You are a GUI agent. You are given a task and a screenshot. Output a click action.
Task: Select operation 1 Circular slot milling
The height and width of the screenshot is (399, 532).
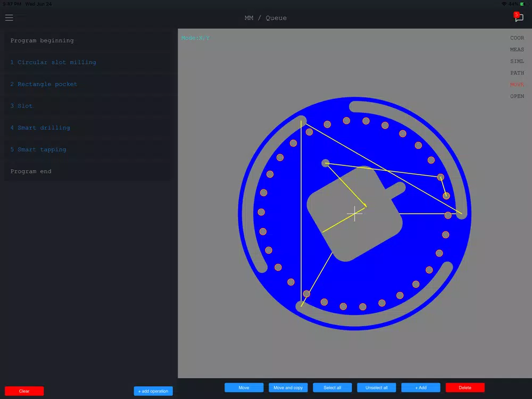click(89, 62)
